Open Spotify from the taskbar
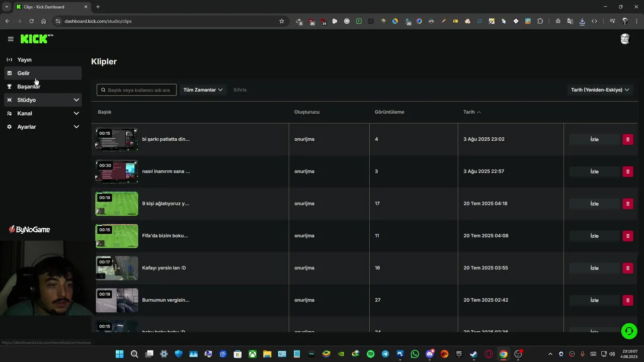This screenshot has width=644, height=362. click(x=370, y=354)
